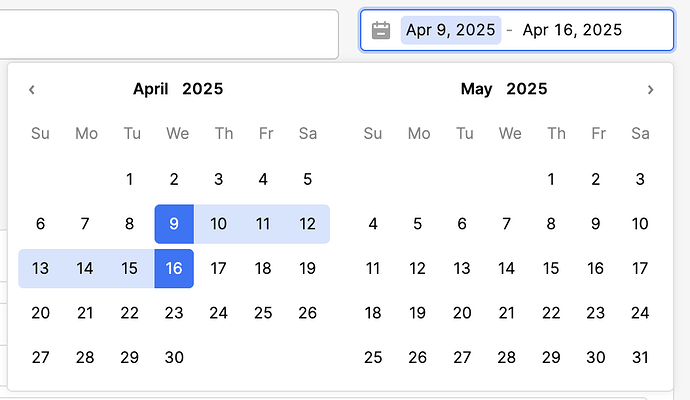Viewport: 690px width, 400px height.
Task: Open the 2025 year selector beside April
Action: tap(203, 89)
